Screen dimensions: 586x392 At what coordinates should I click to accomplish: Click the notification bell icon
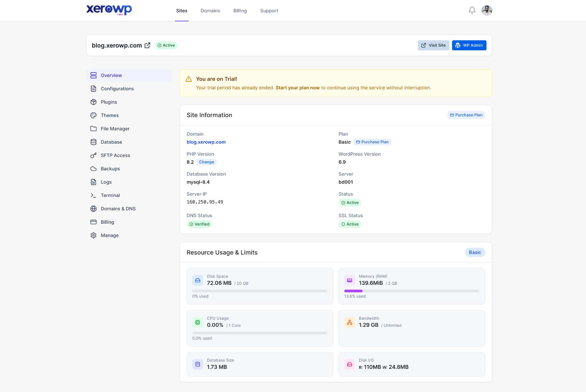[472, 10]
